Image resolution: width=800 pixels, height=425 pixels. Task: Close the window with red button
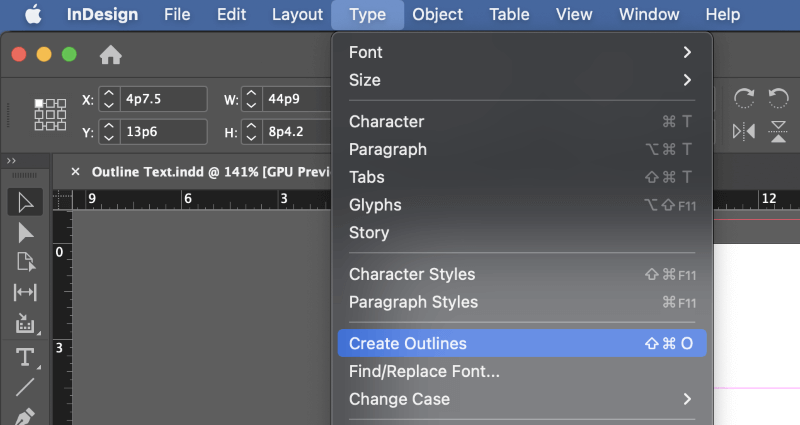click(x=19, y=54)
